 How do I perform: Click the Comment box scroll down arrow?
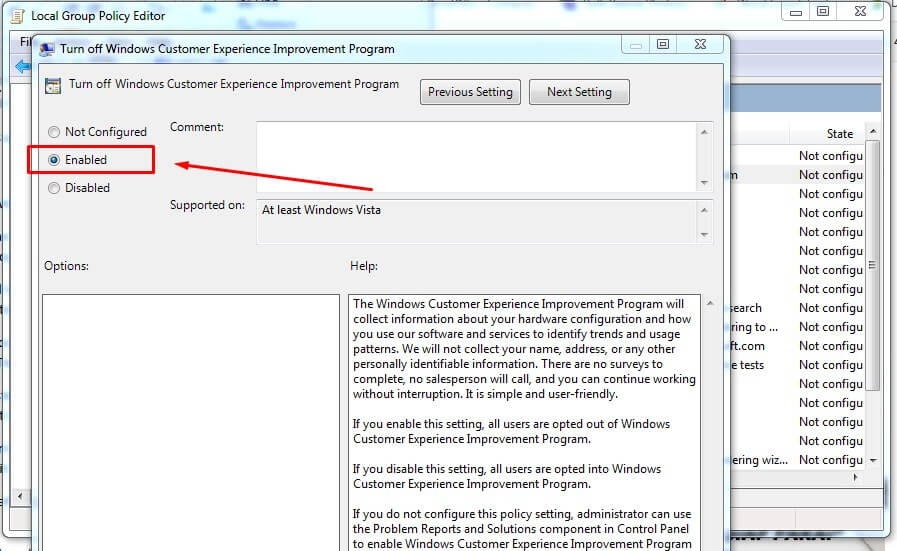pyautogui.click(x=704, y=183)
